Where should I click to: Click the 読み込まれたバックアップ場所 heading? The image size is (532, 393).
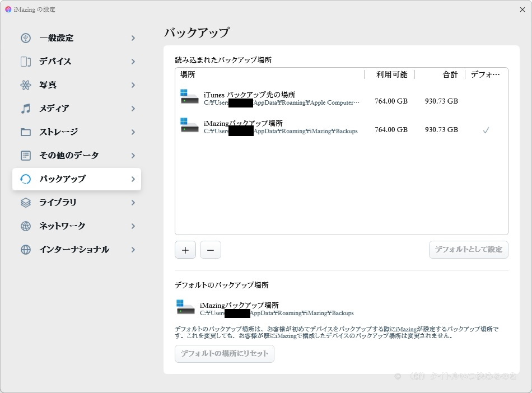[x=223, y=60]
